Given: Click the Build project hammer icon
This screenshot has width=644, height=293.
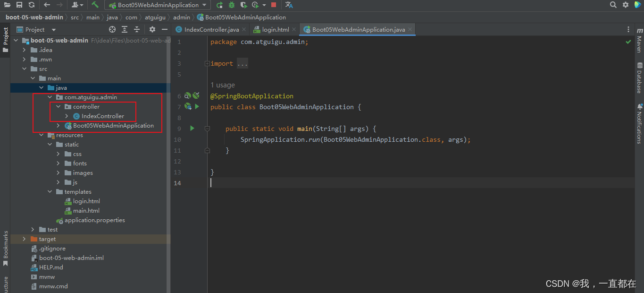Looking at the screenshot, I should coord(95,5).
